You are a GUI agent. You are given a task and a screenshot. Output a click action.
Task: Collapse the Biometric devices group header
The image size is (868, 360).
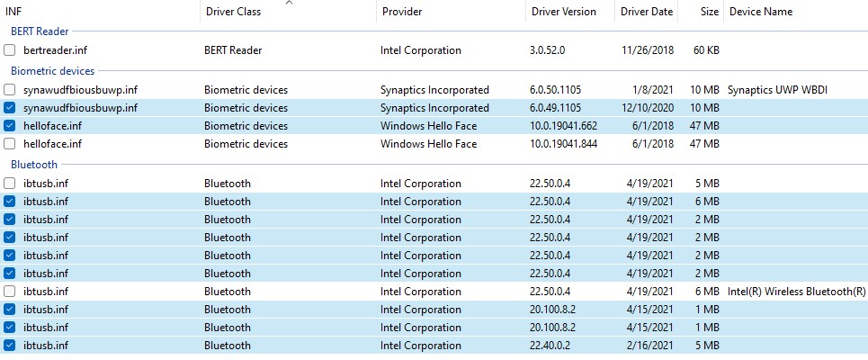click(x=52, y=71)
